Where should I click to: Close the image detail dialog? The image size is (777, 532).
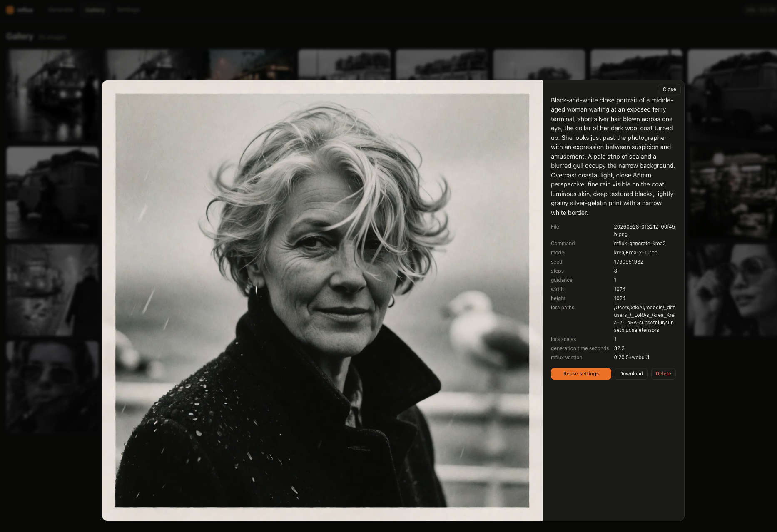[x=669, y=89]
